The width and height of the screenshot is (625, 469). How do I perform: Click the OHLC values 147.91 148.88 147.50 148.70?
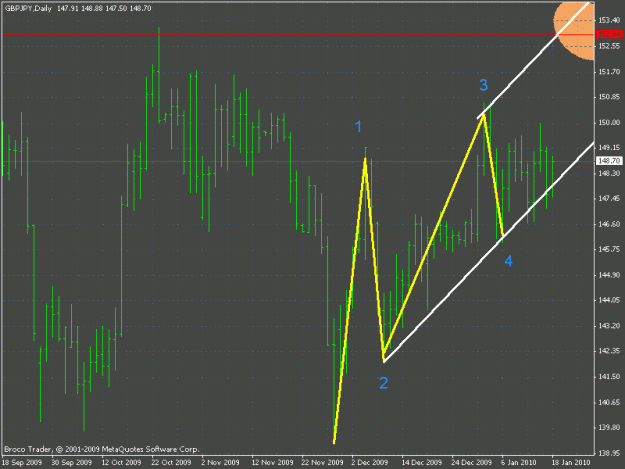104,8
